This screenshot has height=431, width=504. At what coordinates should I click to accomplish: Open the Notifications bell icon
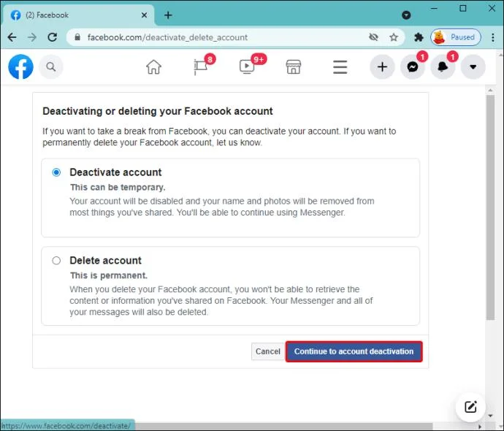[x=443, y=67]
